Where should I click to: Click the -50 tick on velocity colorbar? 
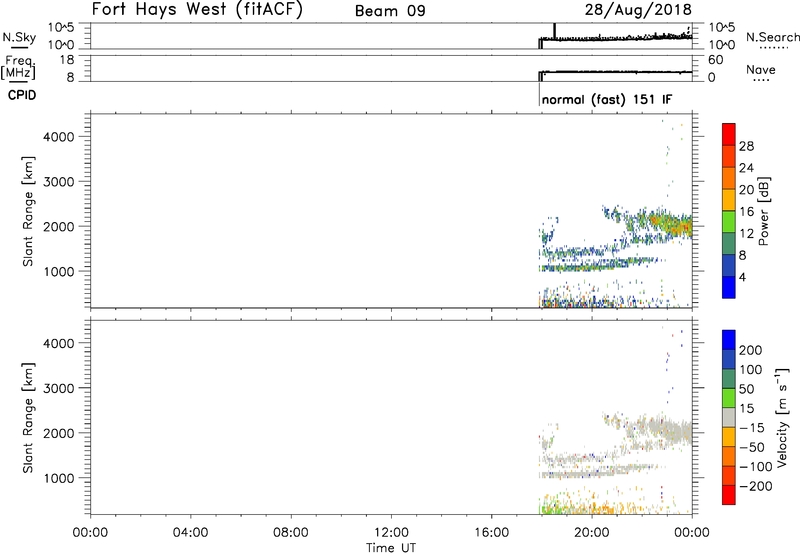click(x=752, y=447)
